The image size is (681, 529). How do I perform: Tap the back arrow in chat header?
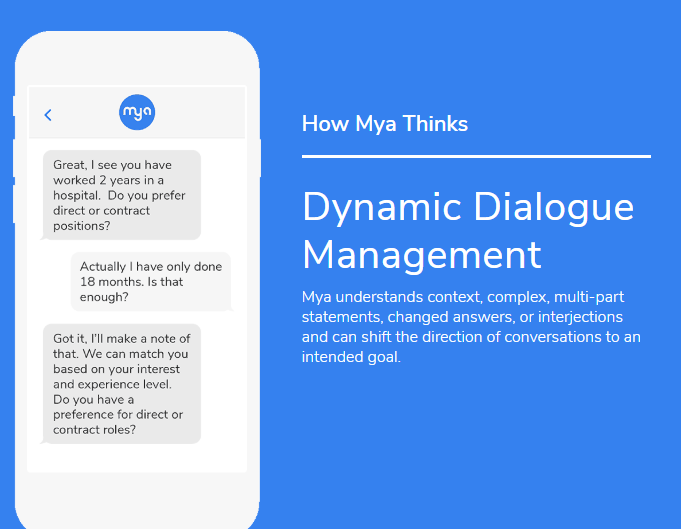coord(48,115)
